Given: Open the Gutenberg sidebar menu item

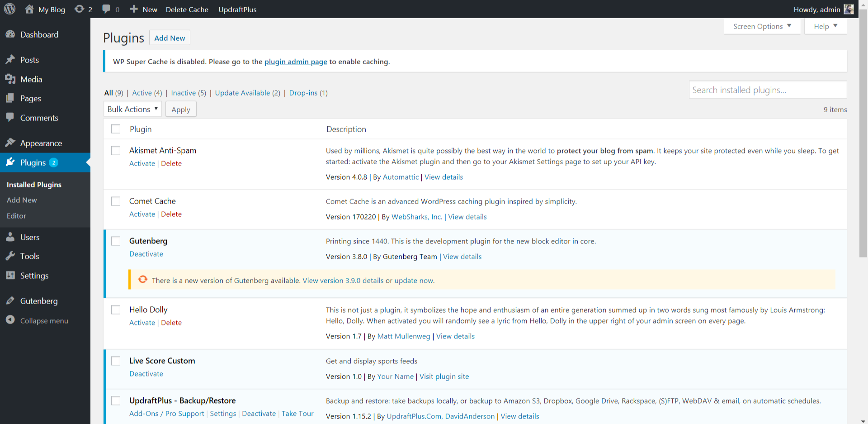Looking at the screenshot, I should click(38, 301).
